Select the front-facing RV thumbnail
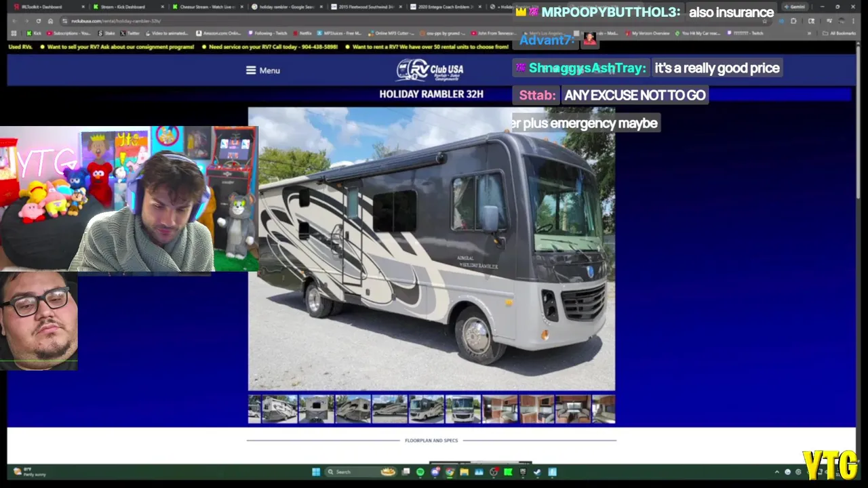868x488 pixels. (x=462, y=409)
